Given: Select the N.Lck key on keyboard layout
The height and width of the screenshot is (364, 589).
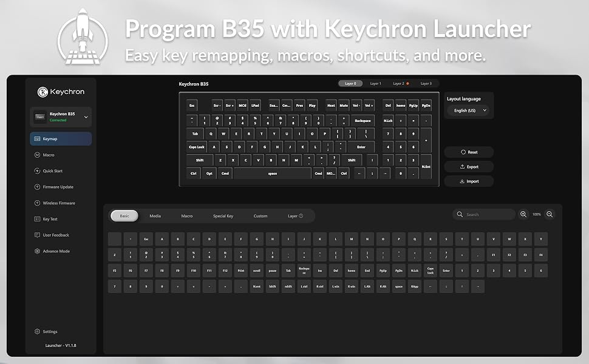Looking at the screenshot, I should pos(388,121).
